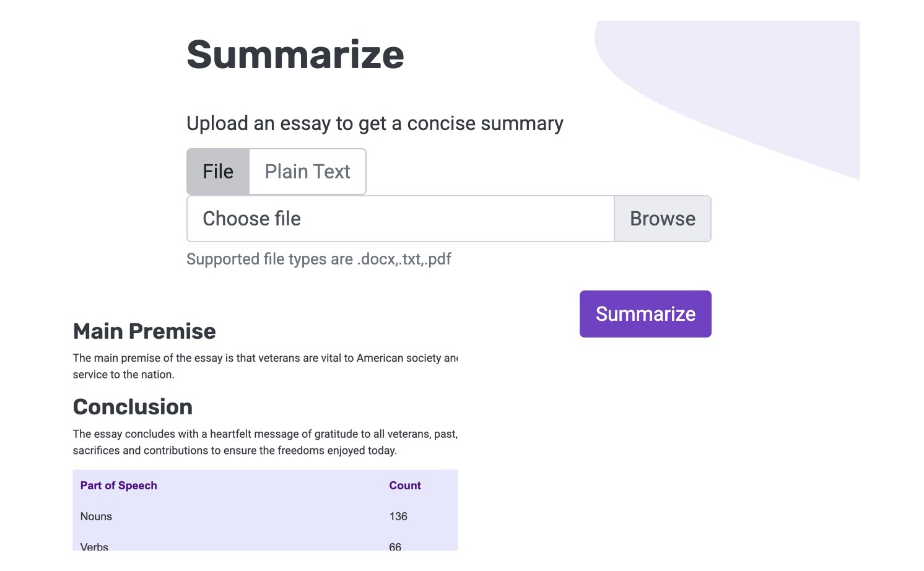The image size is (924, 571).
Task: Click the conclusion paragraph text
Action: coord(265,442)
